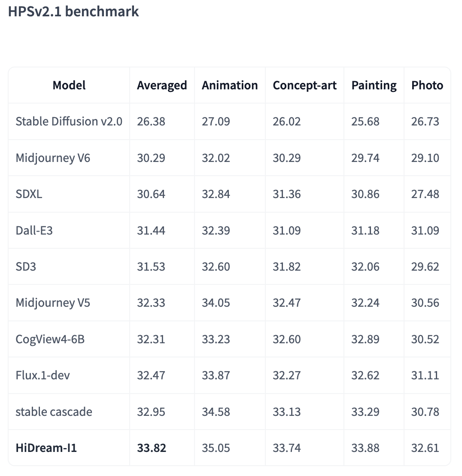
Task: Select SDXL's photo score 27.48
Action: click(425, 194)
